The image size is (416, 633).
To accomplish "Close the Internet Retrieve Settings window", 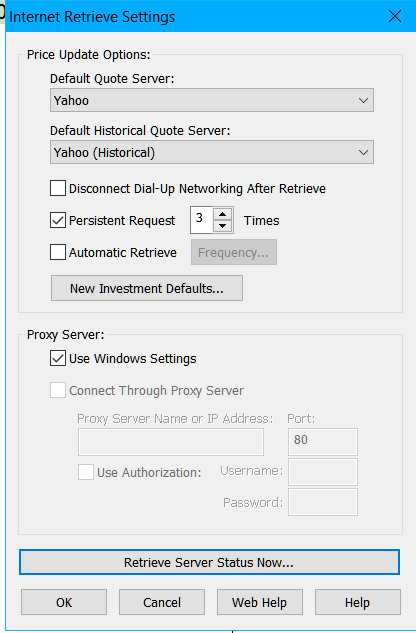I will 395,16.
